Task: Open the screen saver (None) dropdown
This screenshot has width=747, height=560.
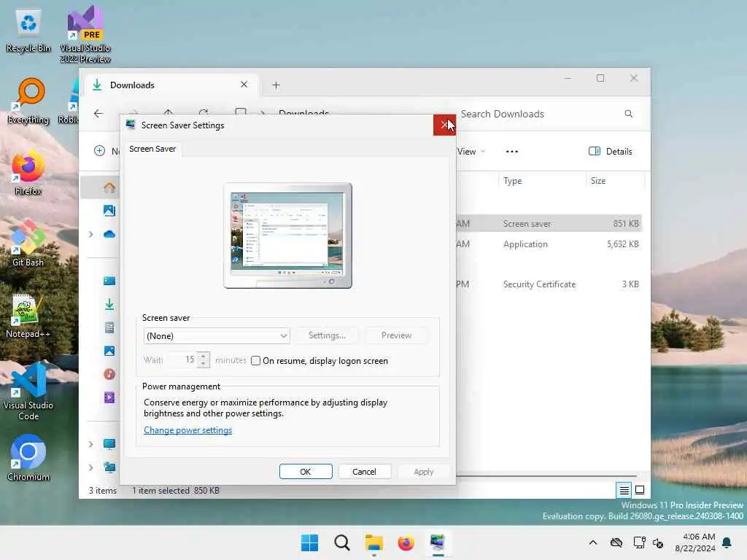Action: coord(216,335)
